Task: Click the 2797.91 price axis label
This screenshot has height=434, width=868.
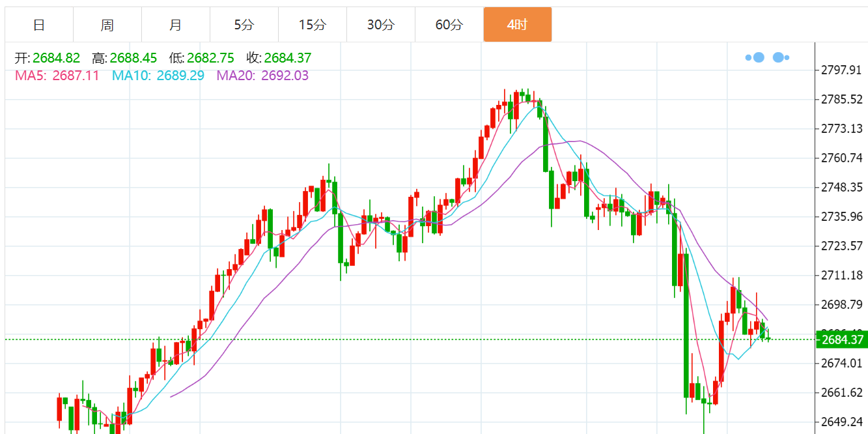Action: 843,70
